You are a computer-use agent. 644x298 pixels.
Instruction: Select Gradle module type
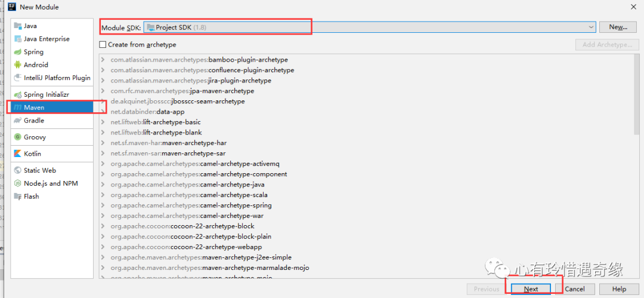click(x=51, y=121)
